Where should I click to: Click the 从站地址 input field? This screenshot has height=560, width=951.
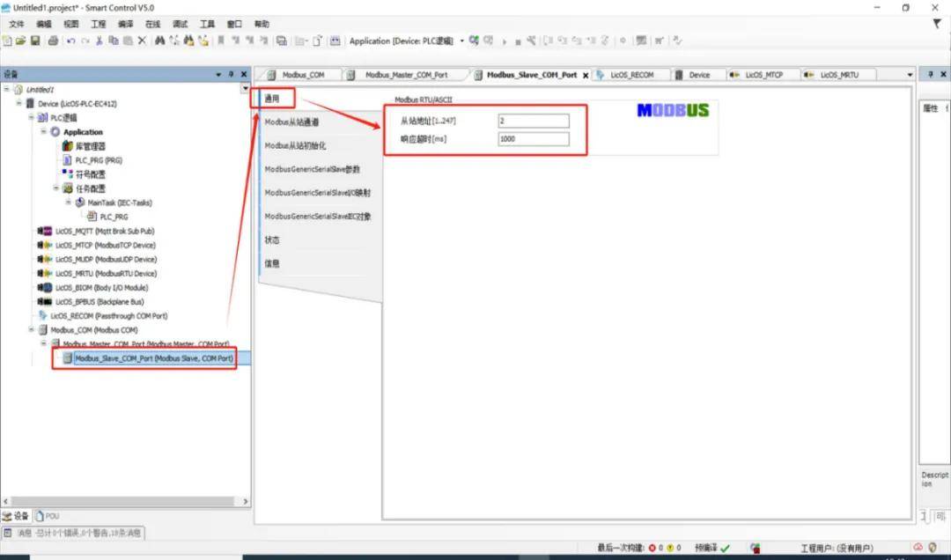click(534, 121)
